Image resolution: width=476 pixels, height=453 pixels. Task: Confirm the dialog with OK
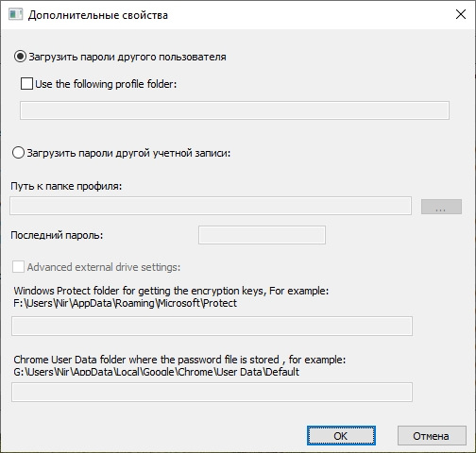(341, 436)
